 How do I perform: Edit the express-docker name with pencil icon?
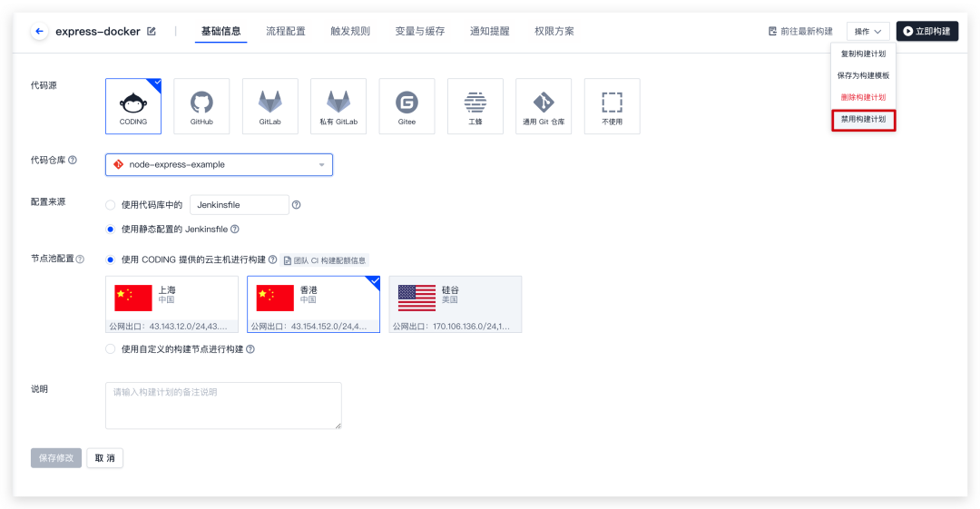tap(152, 31)
